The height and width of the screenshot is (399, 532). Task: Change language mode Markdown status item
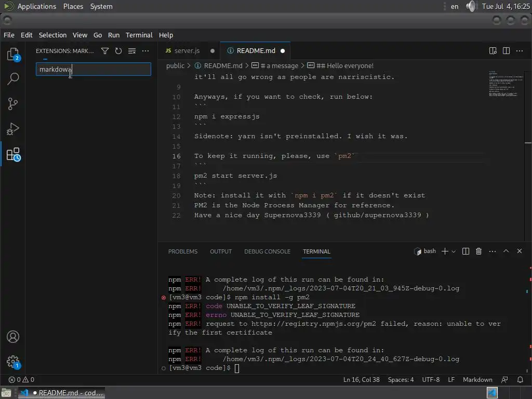(x=477, y=380)
